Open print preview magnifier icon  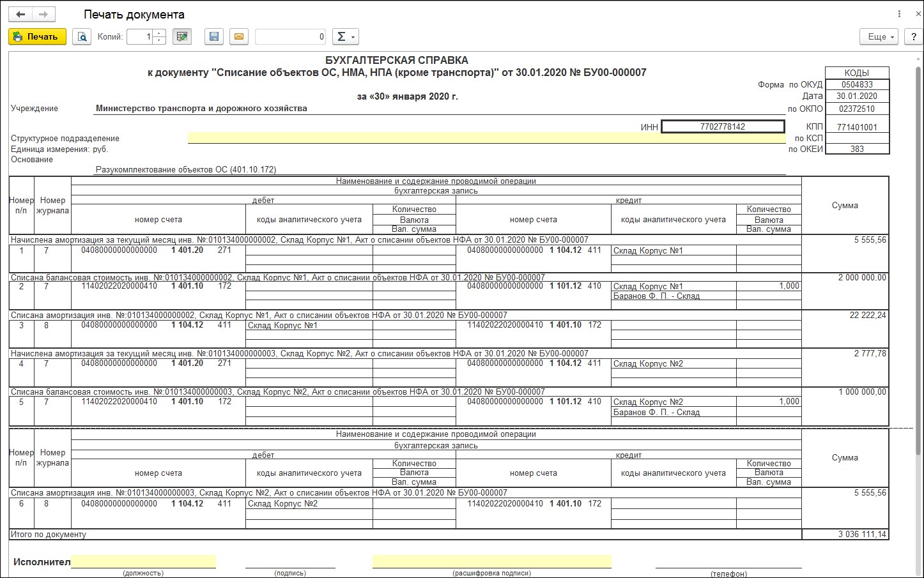click(82, 37)
